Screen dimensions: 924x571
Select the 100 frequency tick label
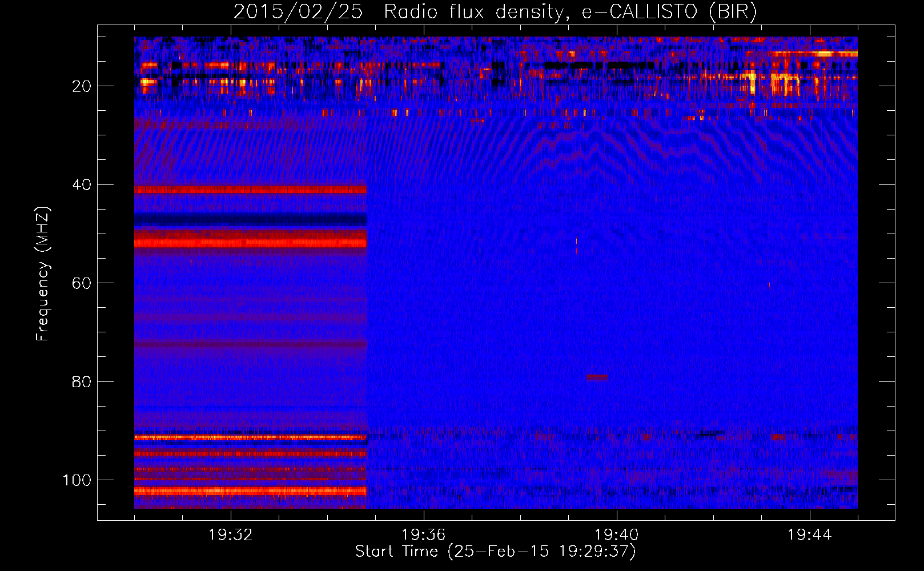pyautogui.click(x=78, y=480)
